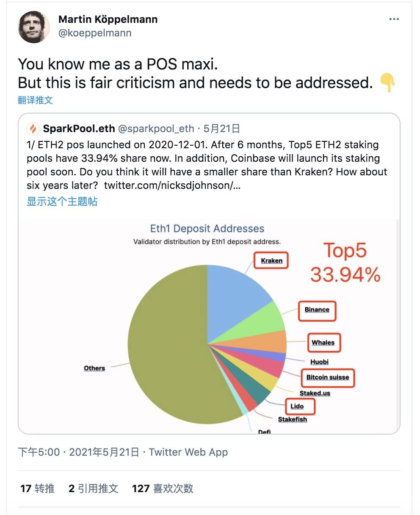View the 2 引用推文 quote tweets

[93, 488]
